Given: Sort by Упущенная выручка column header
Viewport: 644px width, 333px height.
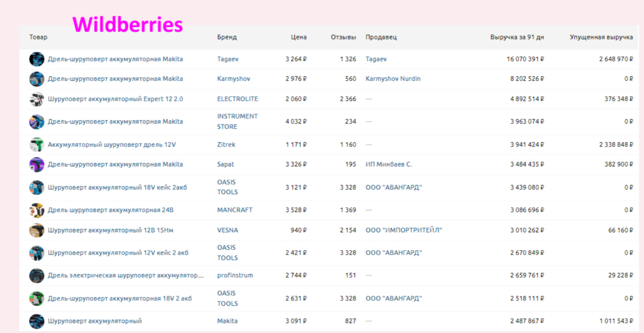Looking at the screenshot, I should [x=601, y=37].
